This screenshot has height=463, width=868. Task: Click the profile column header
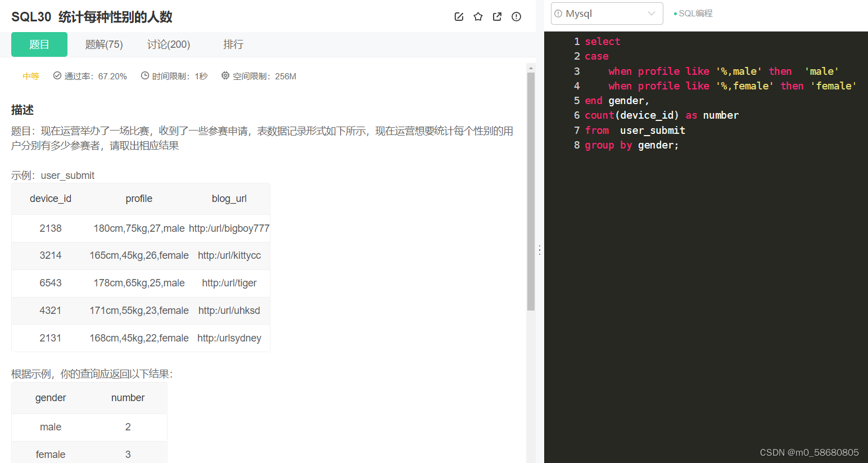[x=139, y=199]
